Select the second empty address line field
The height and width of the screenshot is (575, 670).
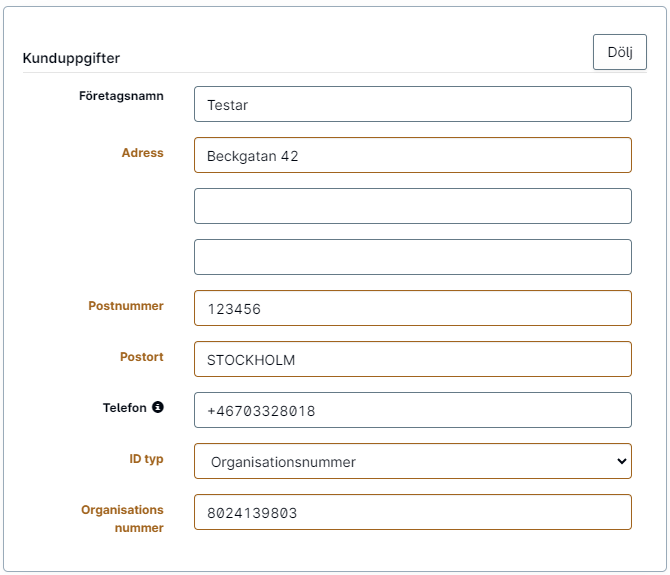point(413,206)
